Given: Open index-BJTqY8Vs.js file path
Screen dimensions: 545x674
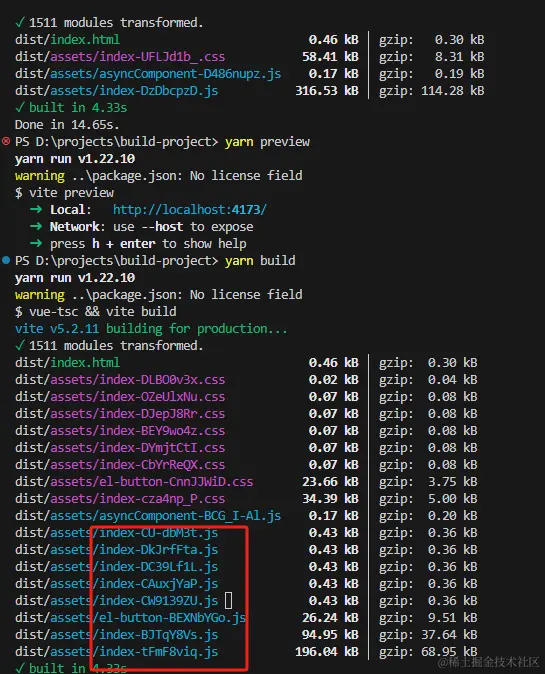Looking at the screenshot, I should [116, 635].
